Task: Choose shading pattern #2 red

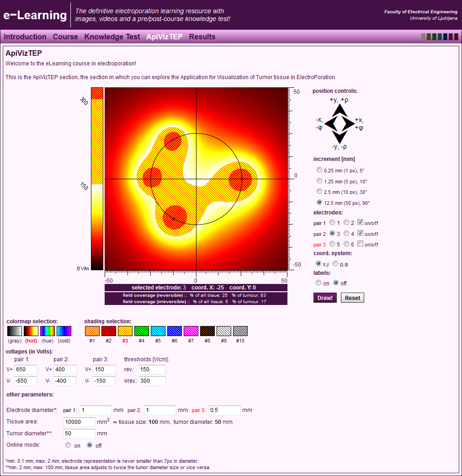Action: [x=109, y=331]
